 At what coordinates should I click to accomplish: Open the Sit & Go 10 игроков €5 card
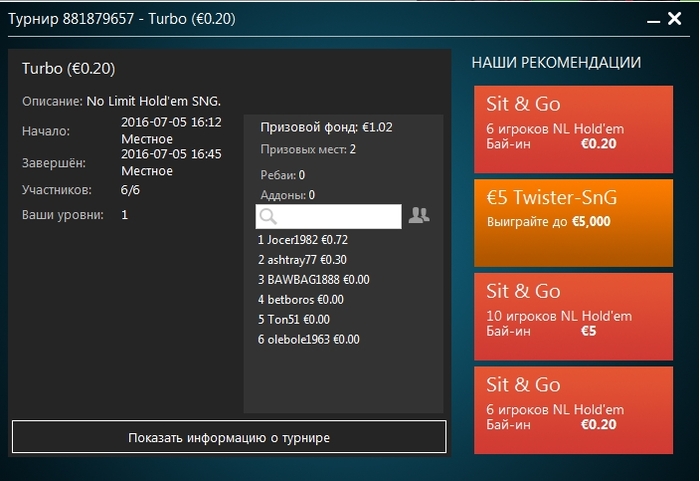573,317
